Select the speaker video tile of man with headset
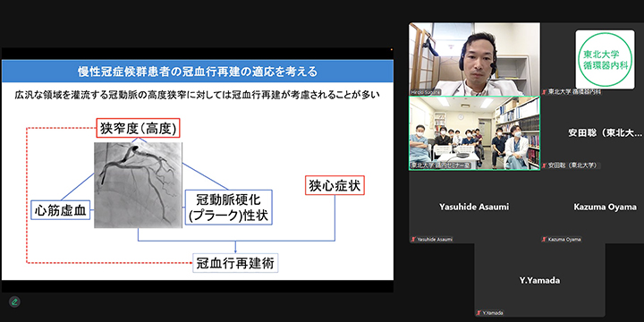Viewport: 644px width, 322px height. (474, 59)
